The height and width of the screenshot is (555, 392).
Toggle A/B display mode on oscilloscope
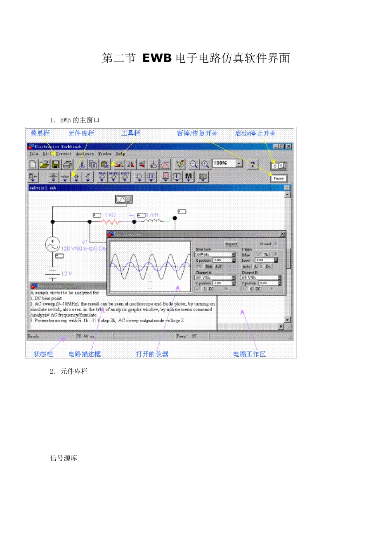click(219, 266)
